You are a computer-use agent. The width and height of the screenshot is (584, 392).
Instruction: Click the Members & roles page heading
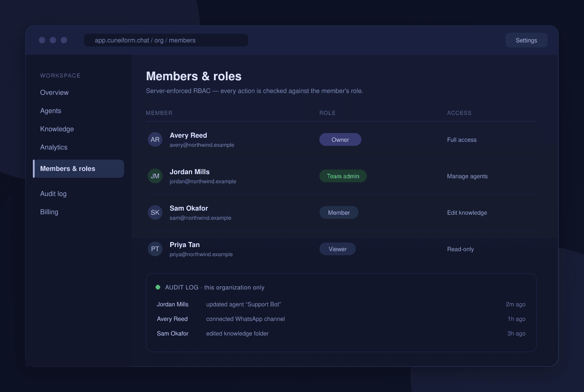click(194, 76)
